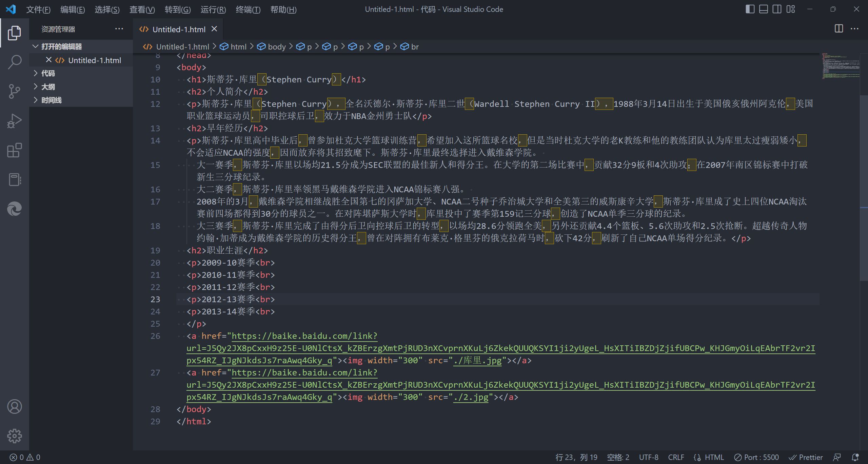
Task: Open the Search view in activity bar
Action: click(x=14, y=62)
